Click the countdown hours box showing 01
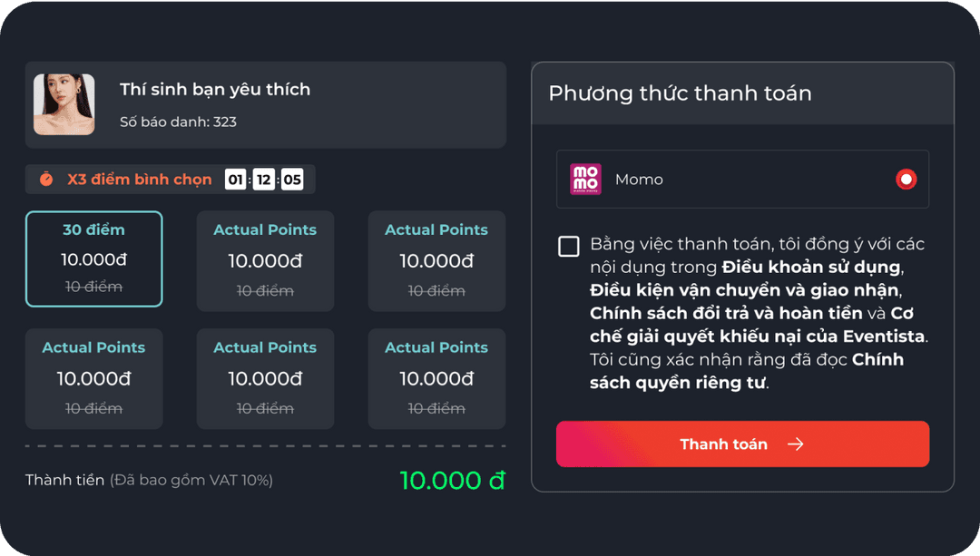The width and height of the screenshot is (980, 556). pyautogui.click(x=235, y=180)
